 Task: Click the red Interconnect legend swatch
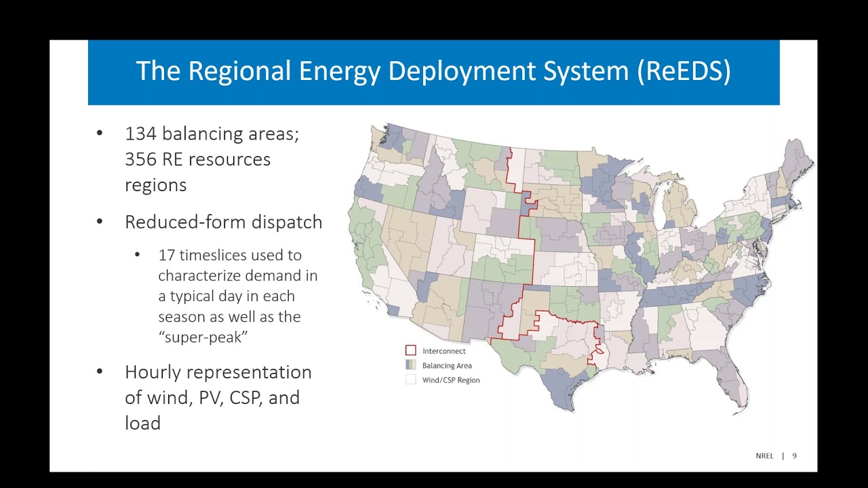click(x=410, y=350)
